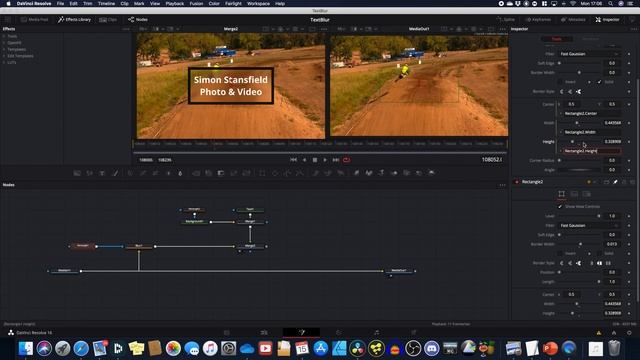Click Height slider above Rectangle2.Height expression

579,142
